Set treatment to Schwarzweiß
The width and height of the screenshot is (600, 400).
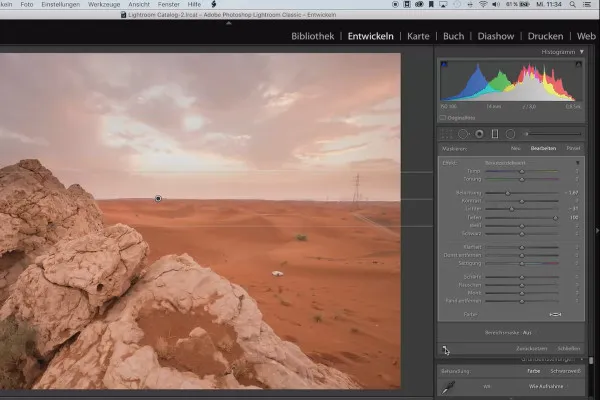565,371
